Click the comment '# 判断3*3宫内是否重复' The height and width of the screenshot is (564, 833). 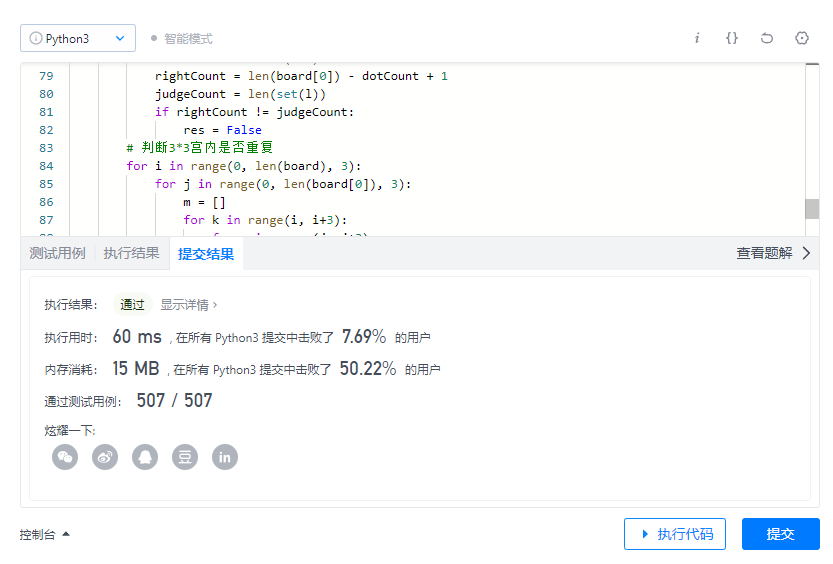pyautogui.click(x=199, y=148)
